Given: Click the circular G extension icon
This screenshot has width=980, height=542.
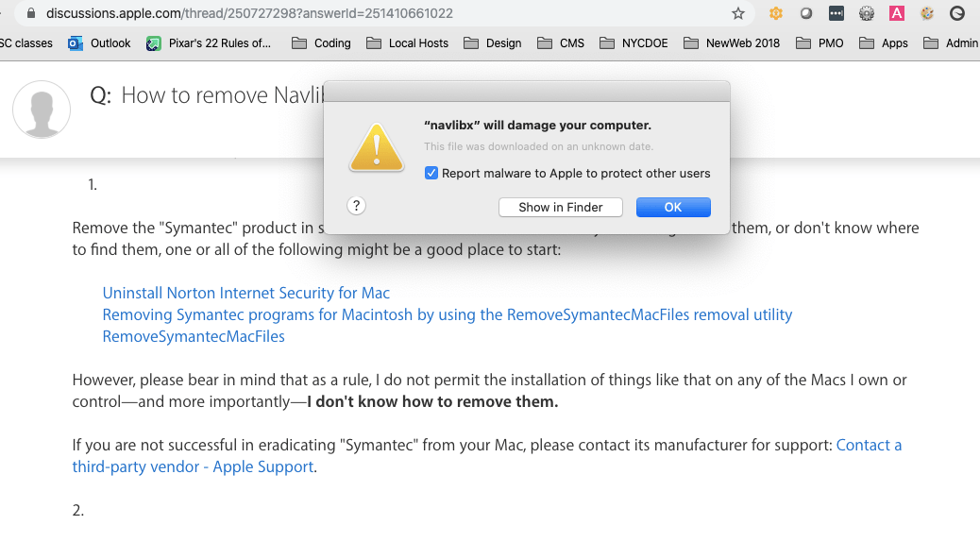Looking at the screenshot, I should [x=957, y=13].
